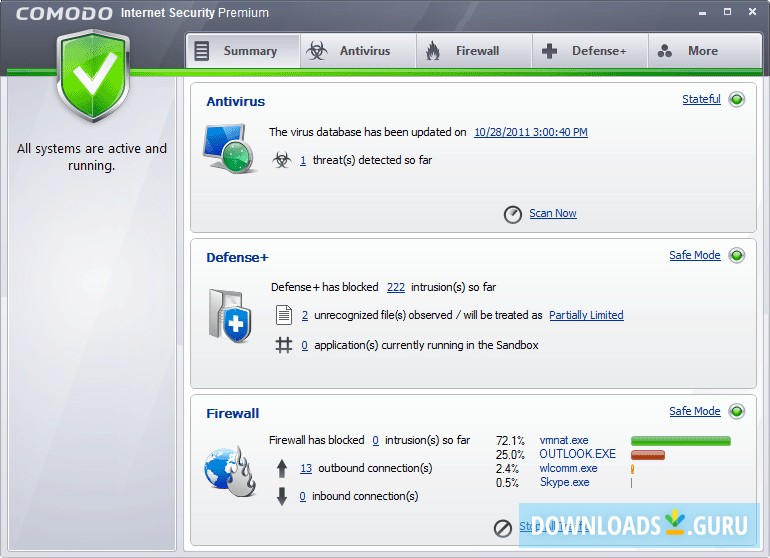
Task: Click the Antivirus section heading
Action: pos(235,102)
